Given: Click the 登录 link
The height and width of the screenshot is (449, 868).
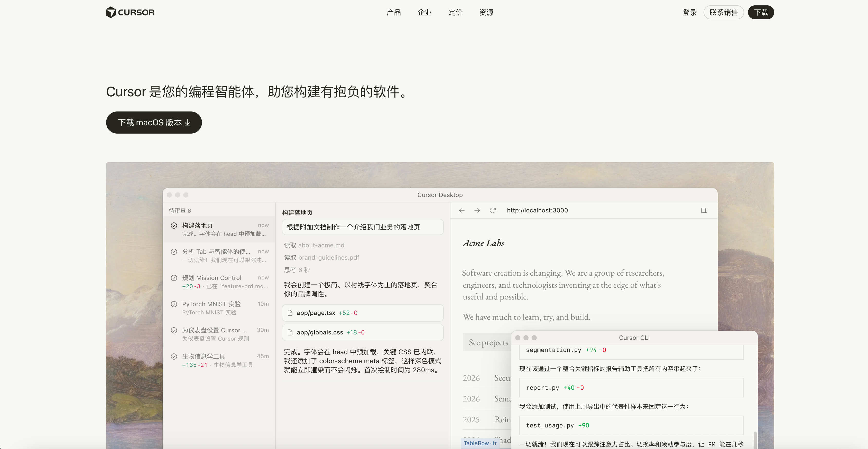Looking at the screenshot, I should [689, 13].
